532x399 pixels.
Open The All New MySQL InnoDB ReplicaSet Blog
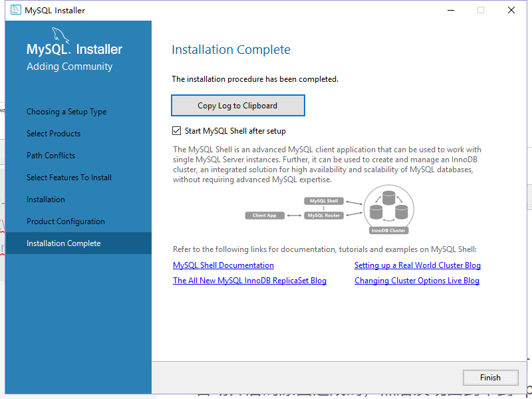click(x=250, y=281)
